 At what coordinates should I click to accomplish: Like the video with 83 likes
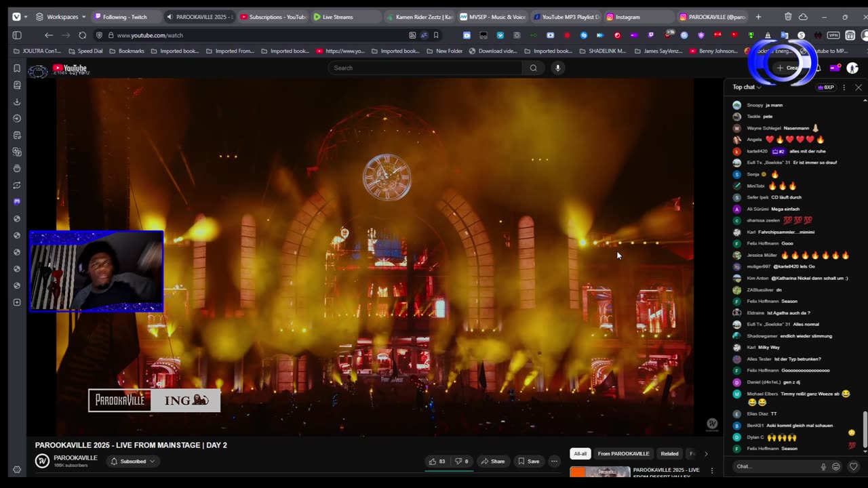[437, 462]
